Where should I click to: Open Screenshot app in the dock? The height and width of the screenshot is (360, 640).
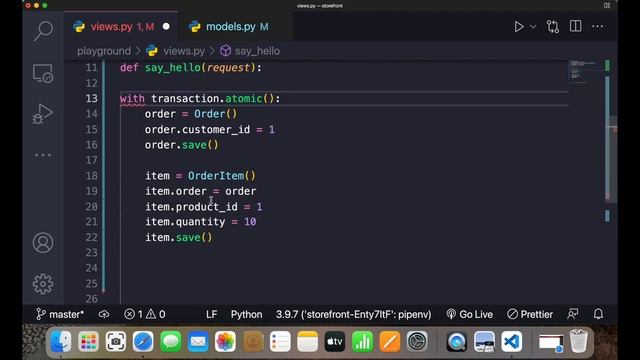[x=116, y=341]
